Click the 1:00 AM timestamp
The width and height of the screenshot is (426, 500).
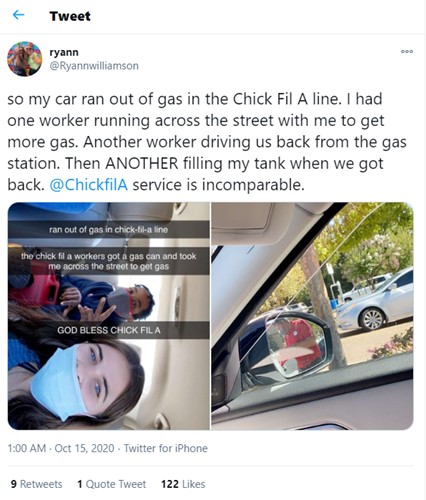coord(27,448)
